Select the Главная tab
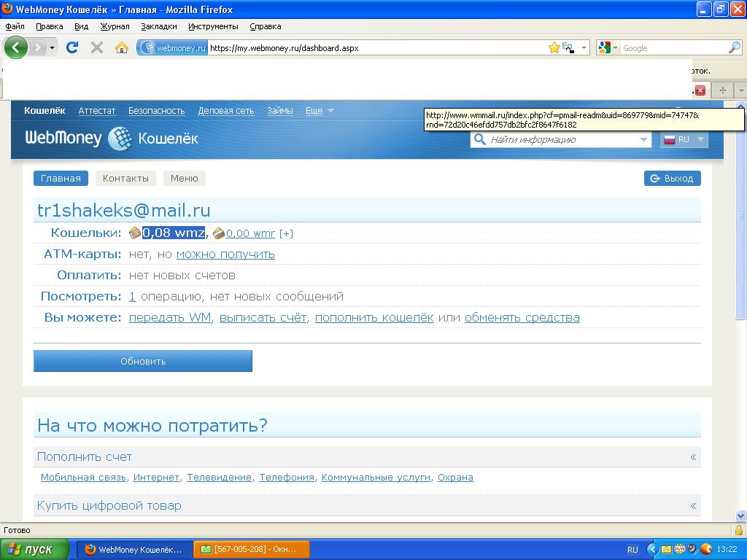 pyautogui.click(x=61, y=179)
